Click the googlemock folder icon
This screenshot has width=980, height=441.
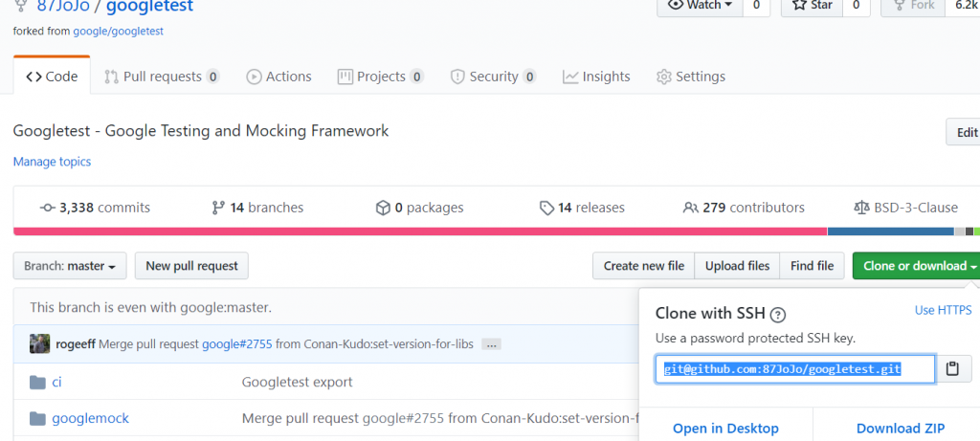(38, 418)
